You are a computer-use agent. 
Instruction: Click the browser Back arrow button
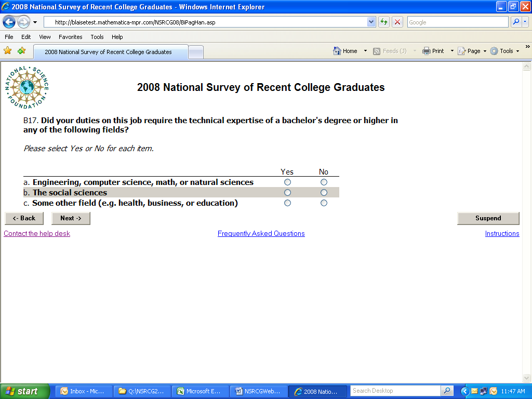[x=9, y=22]
